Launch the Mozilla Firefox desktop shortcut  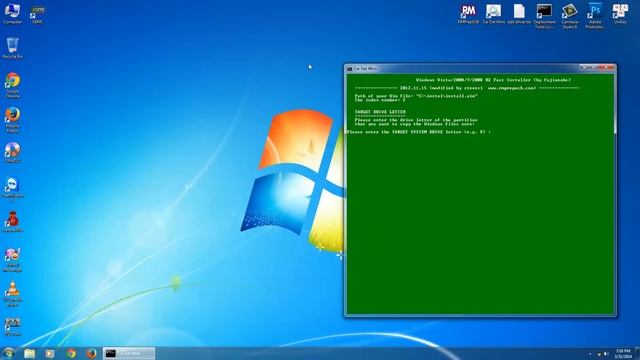12,120
